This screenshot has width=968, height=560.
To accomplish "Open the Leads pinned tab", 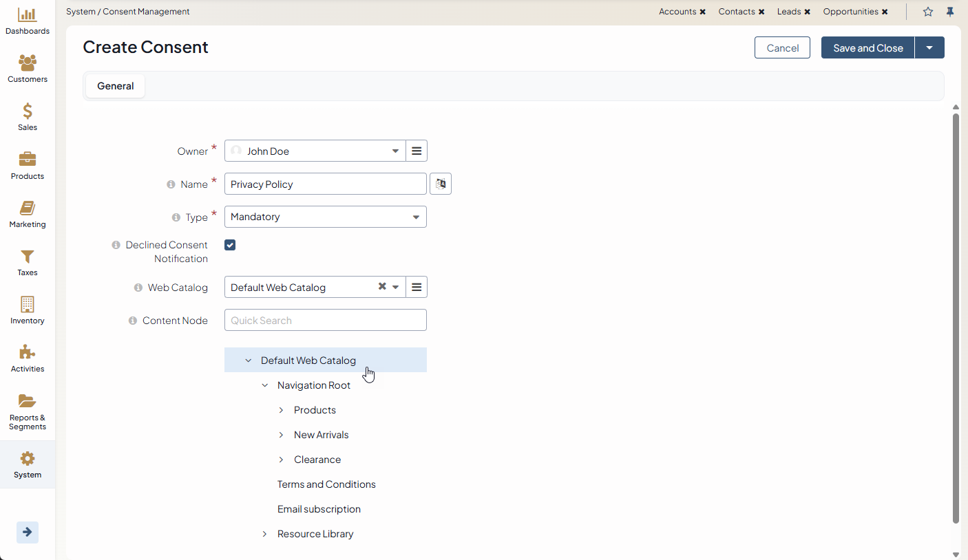I will (789, 12).
